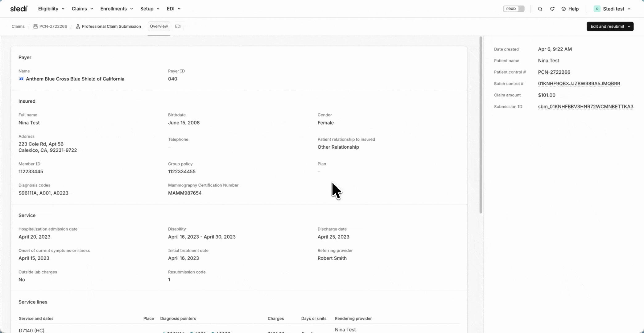Viewport: 644px width, 333px height.
Task: Click the Professional Claim Submission person icon
Action: (78, 27)
